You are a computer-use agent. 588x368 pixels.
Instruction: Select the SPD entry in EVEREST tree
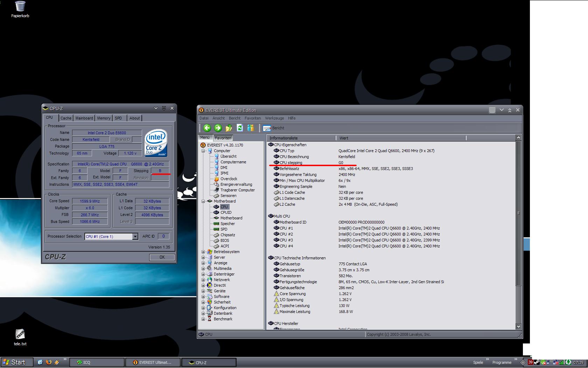tap(224, 229)
